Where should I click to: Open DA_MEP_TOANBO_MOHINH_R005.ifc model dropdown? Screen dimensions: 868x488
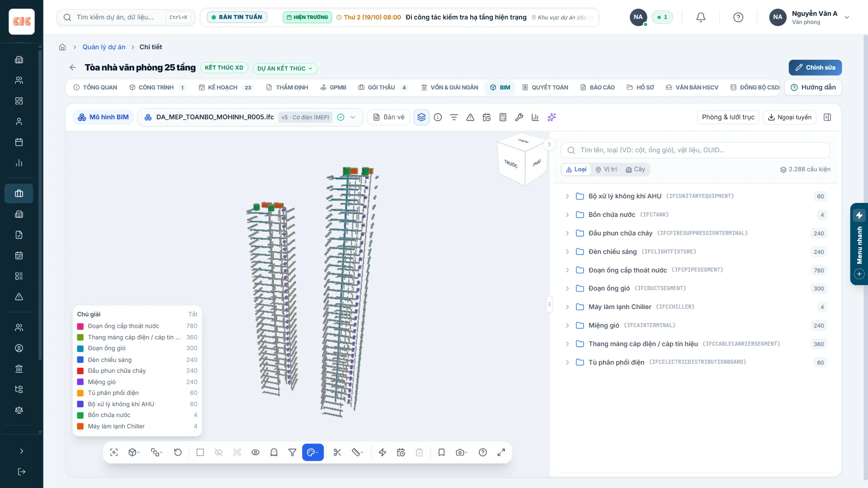(250, 117)
